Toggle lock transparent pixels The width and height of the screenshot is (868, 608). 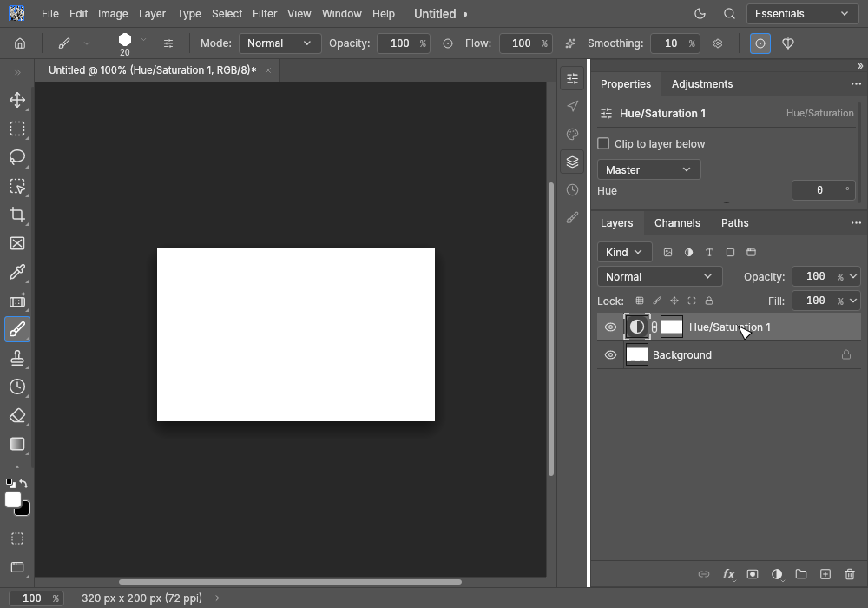(640, 301)
